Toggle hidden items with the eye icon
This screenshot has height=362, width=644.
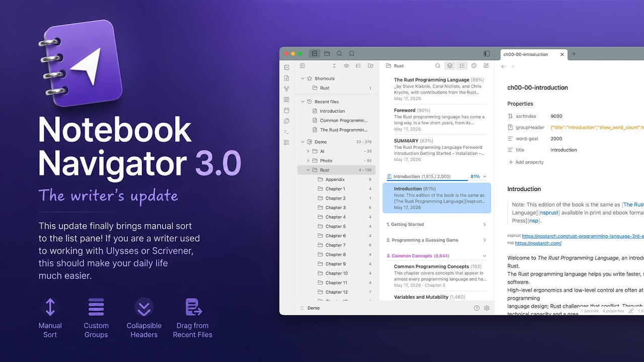click(346, 66)
